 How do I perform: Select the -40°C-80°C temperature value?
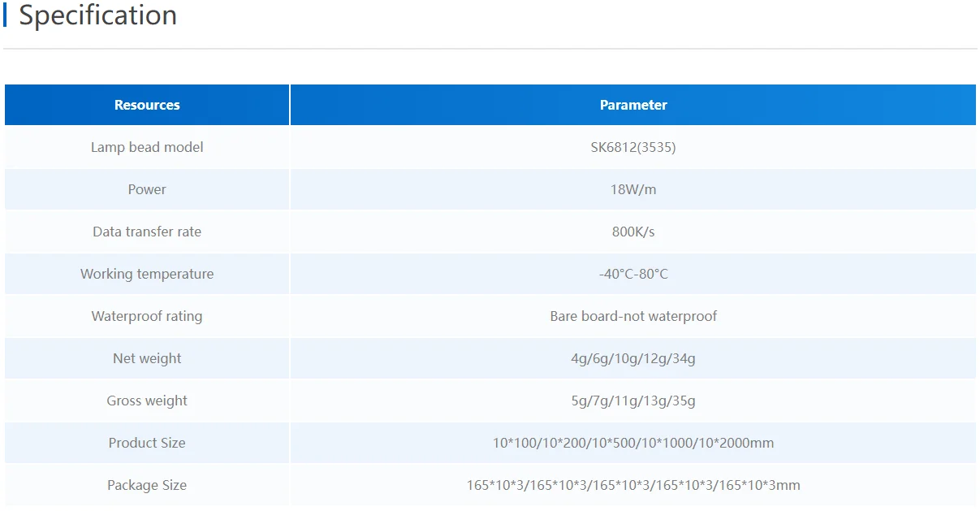click(x=632, y=274)
